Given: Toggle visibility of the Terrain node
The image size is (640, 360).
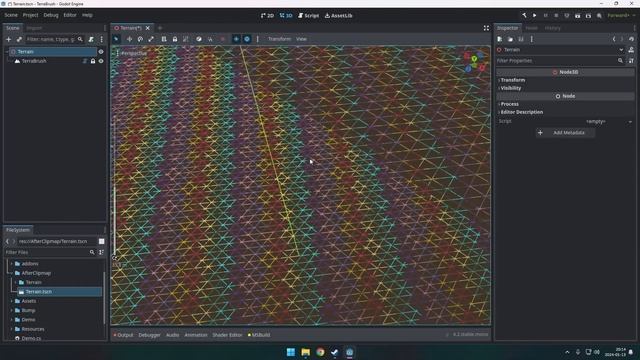Looking at the screenshot, I should 101,52.
